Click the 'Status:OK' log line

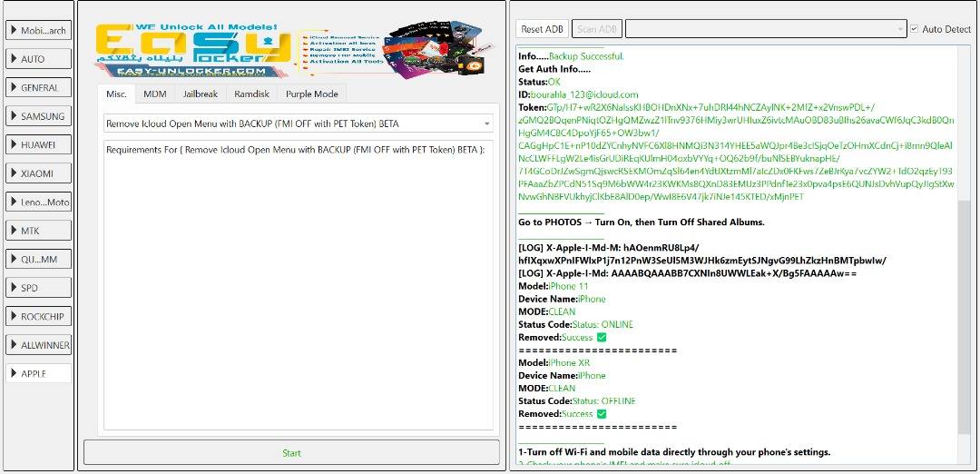(539, 82)
